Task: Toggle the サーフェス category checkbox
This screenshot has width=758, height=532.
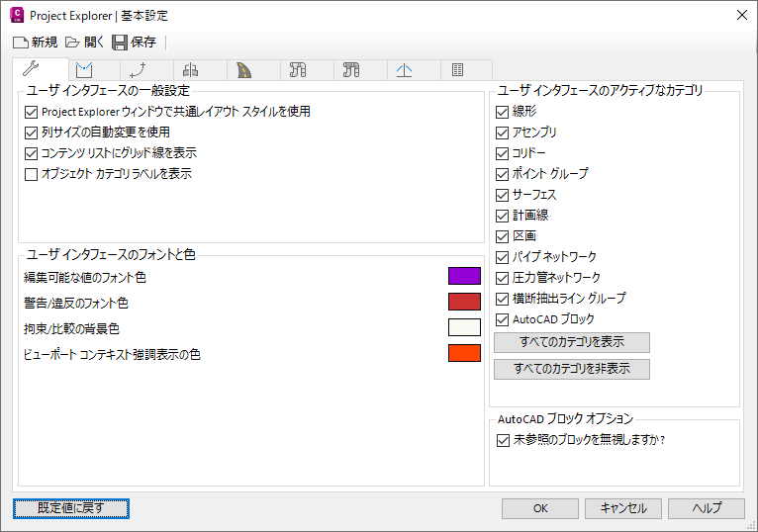Action: click(503, 195)
